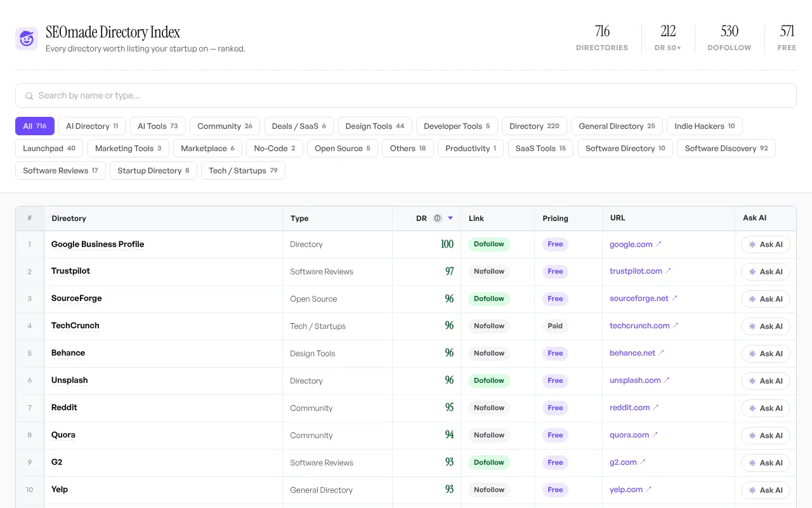Filter by Design Tools category
The height and width of the screenshot is (508, 812).
point(375,126)
